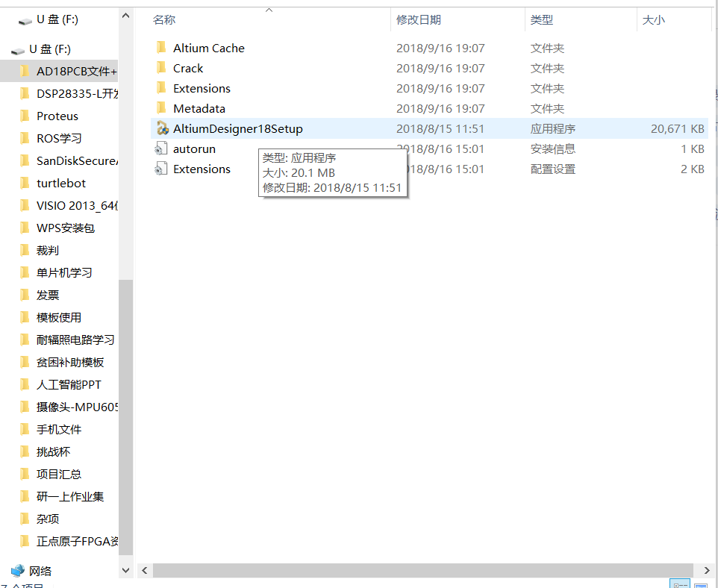Image resolution: width=718 pixels, height=588 pixels.
Task: Click the 挑战杯 folder icon
Action: click(25, 451)
